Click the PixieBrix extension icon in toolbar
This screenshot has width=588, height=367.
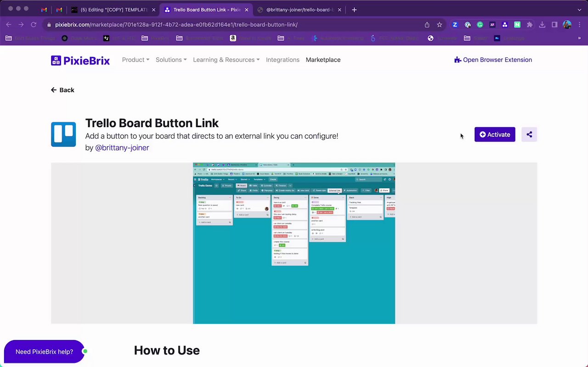coord(505,25)
